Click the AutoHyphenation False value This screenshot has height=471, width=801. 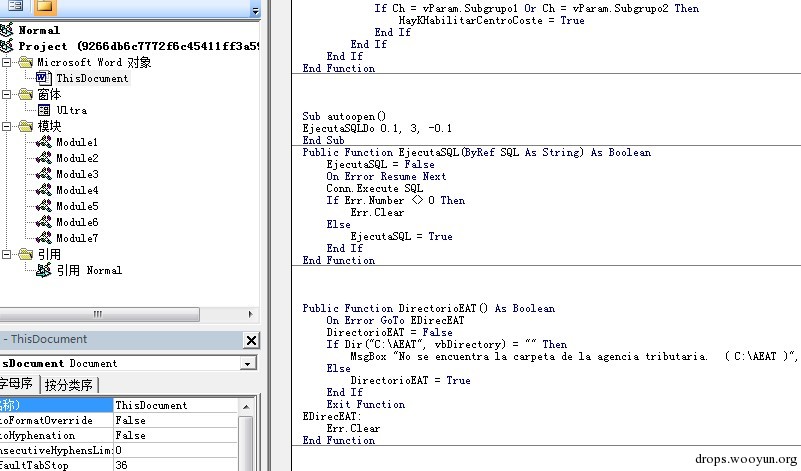[x=175, y=435]
